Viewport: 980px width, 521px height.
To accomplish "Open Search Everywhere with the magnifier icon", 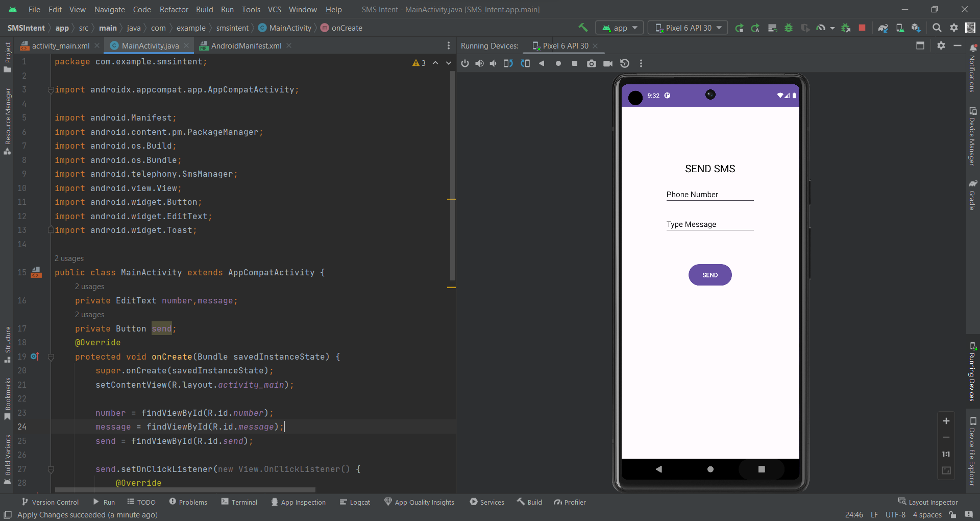I will coord(938,28).
